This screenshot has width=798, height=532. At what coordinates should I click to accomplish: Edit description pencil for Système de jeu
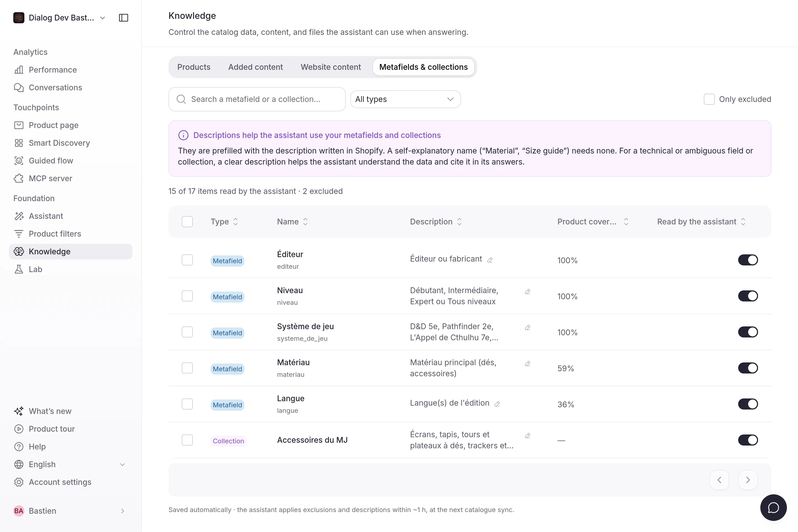528,328
